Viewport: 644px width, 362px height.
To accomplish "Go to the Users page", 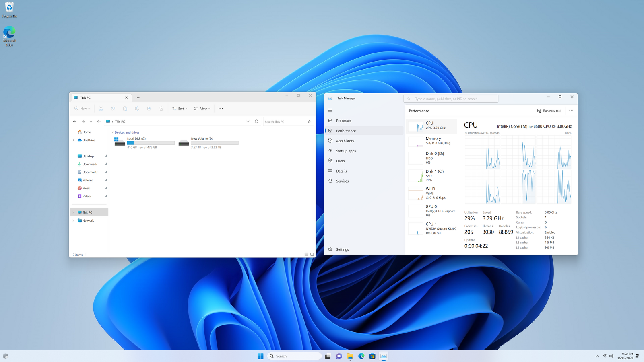I will 340,161.
